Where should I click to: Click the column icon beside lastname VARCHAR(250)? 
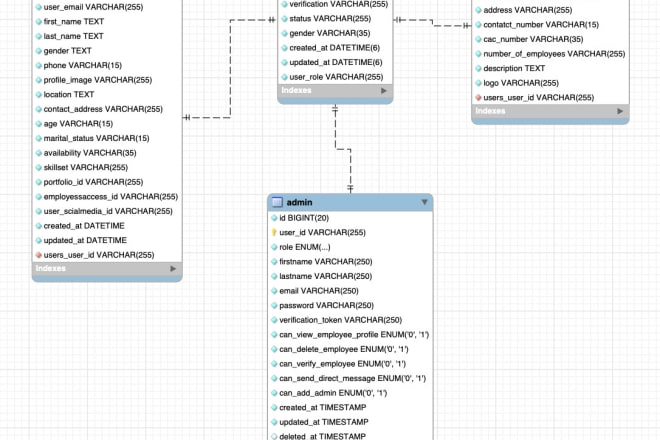(x=274, y=276)
